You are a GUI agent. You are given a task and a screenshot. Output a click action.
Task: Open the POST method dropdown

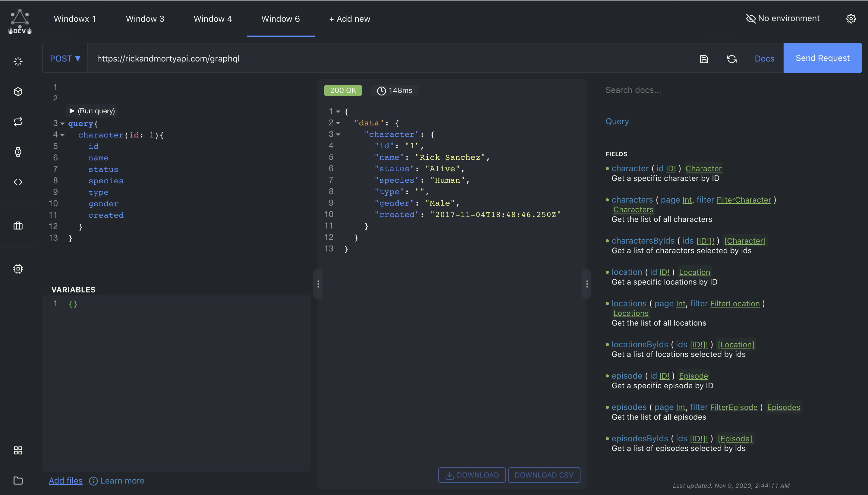coord(65,58)
